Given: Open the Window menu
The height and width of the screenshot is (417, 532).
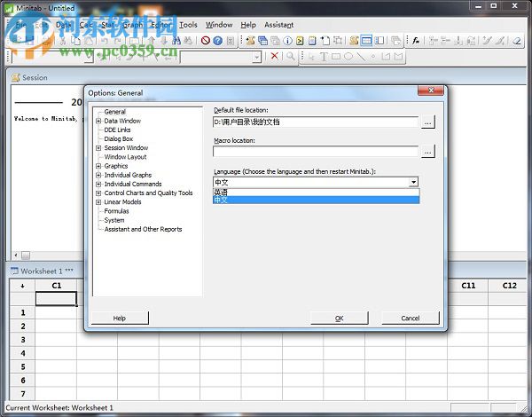Looking at the screenshot, I should point(219,25).
